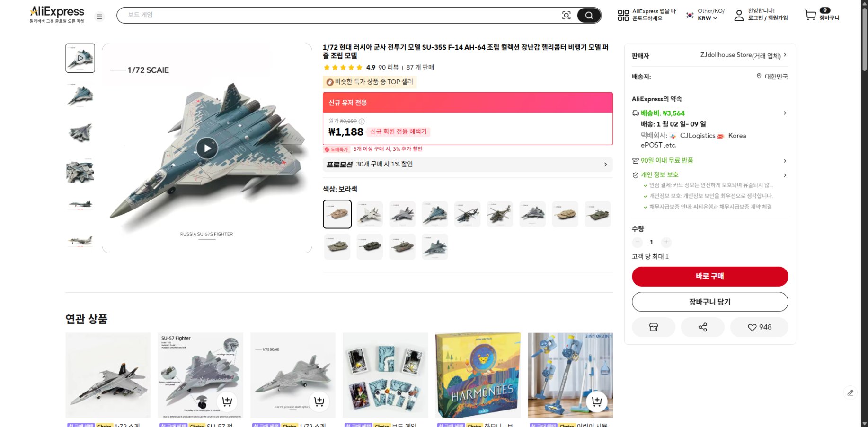Click the 바로 구매 buy button
The image size is (868, 427).
tap(709, 276)
